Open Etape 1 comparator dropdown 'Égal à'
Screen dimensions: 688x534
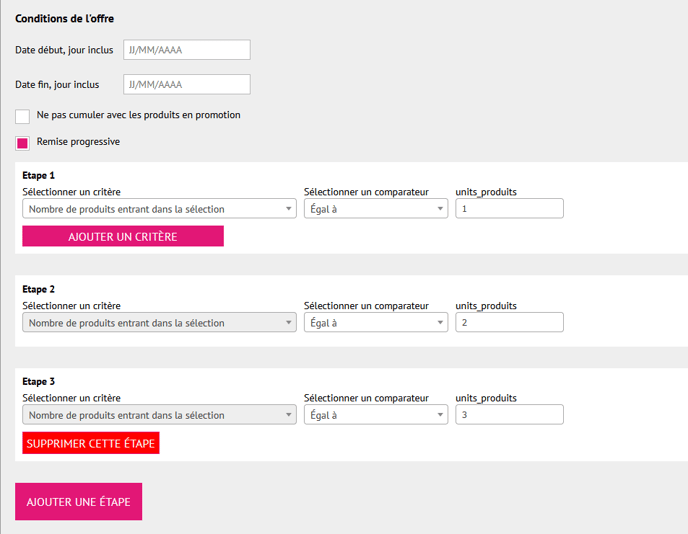click(375, 209)
